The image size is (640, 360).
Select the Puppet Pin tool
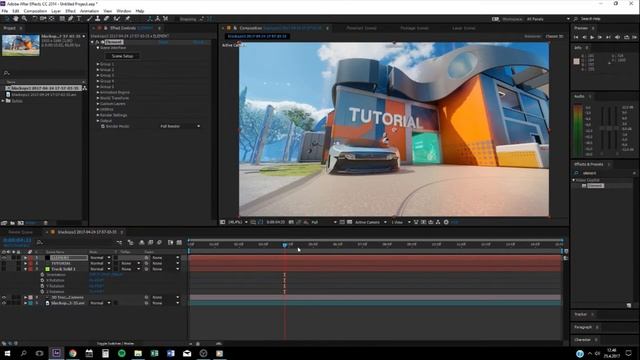[x=127, y=19]
